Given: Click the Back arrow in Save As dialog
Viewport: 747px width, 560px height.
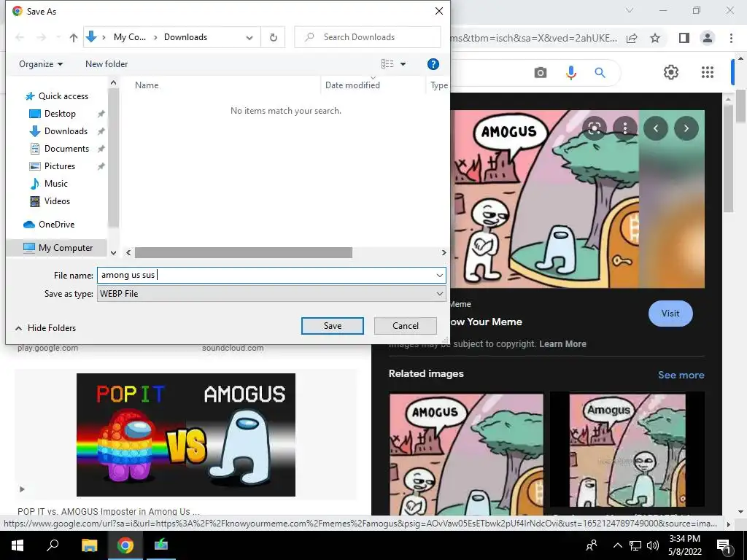Looking at the screenshot, I should pos(20,37).
